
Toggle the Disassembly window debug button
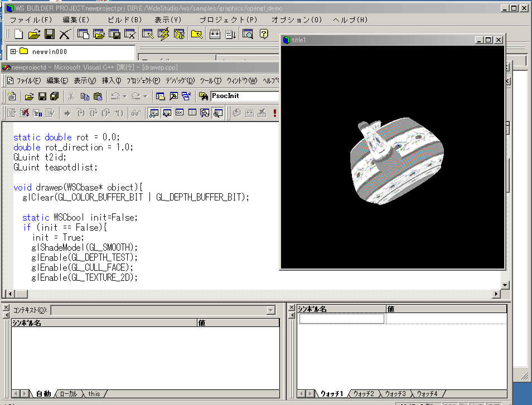(218, 113)
